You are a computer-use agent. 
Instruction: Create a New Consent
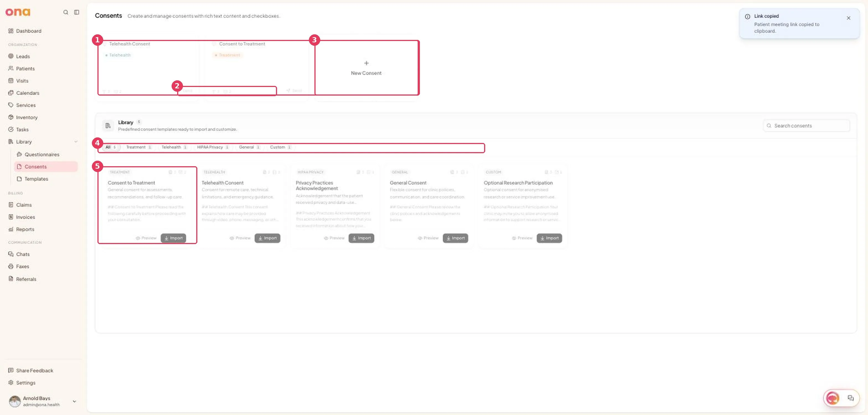pos(366,68)
